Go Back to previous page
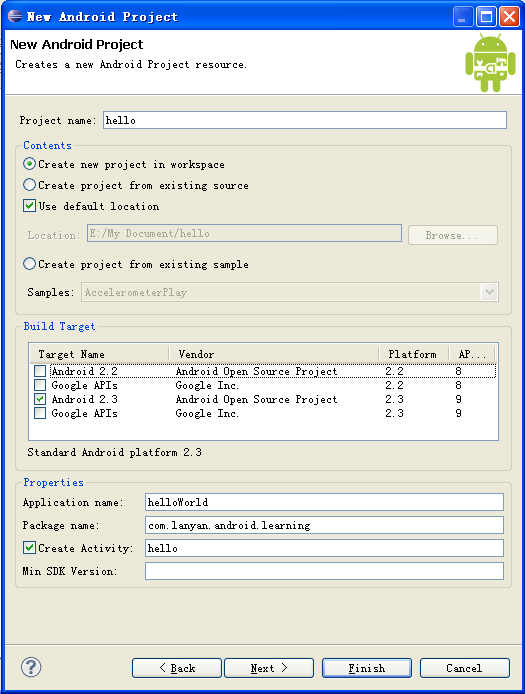 point(177,668)
